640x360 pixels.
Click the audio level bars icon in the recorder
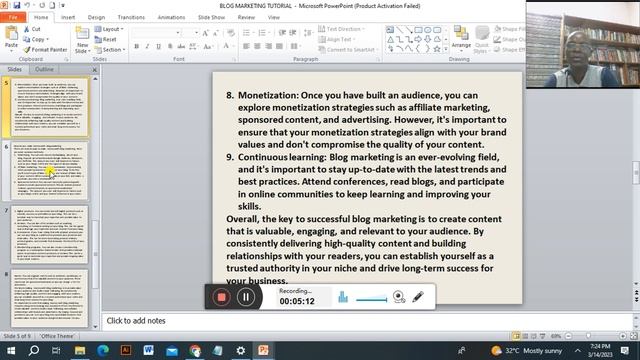tap(343, 297)
